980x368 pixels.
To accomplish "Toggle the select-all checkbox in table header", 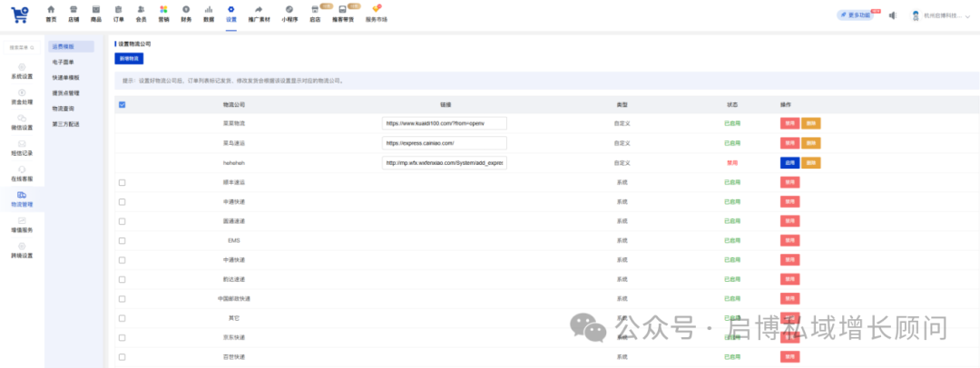I will tap(122, 104).
